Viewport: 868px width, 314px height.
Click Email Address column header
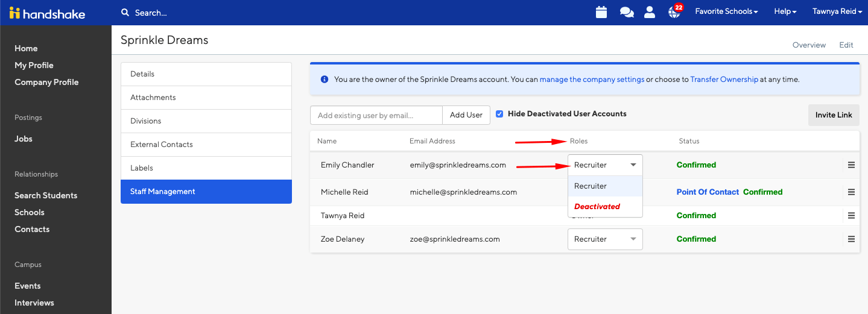(432, 141)
